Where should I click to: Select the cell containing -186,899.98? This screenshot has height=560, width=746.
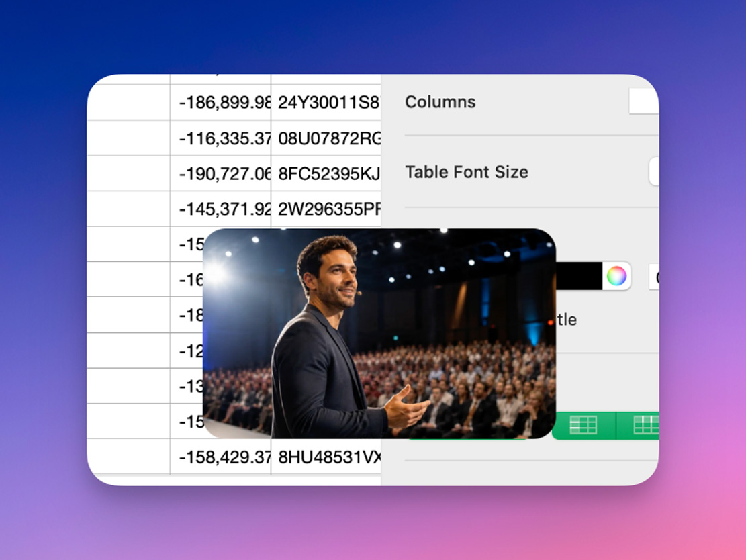[x=221, y=102]
